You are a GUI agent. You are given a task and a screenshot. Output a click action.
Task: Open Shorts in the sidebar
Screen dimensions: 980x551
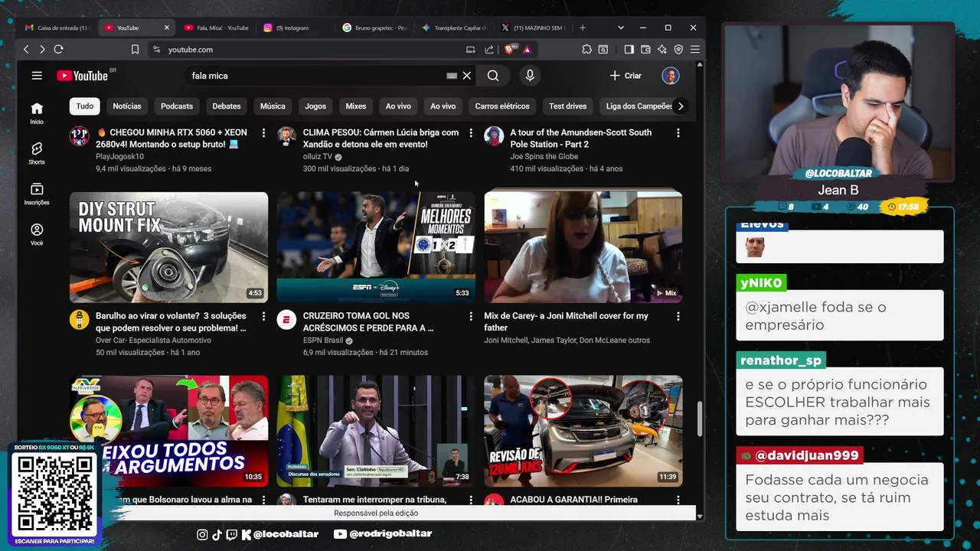37,154
